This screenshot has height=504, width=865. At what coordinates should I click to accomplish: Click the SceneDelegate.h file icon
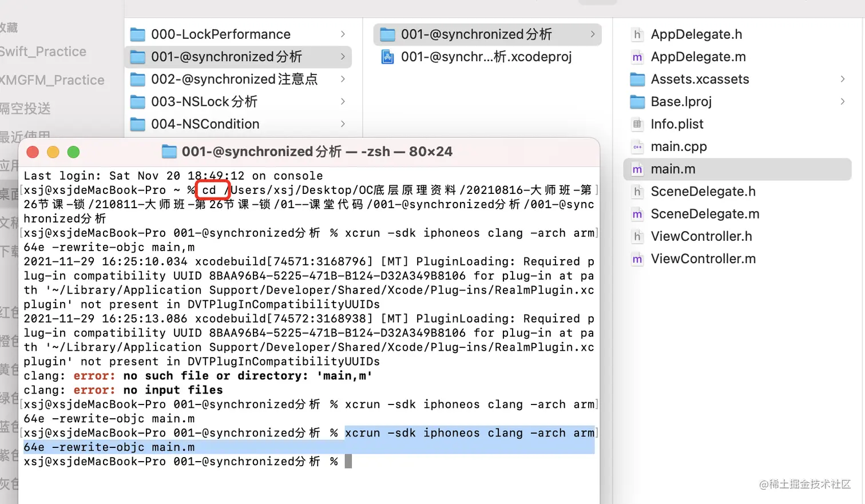tap(637, 192)
